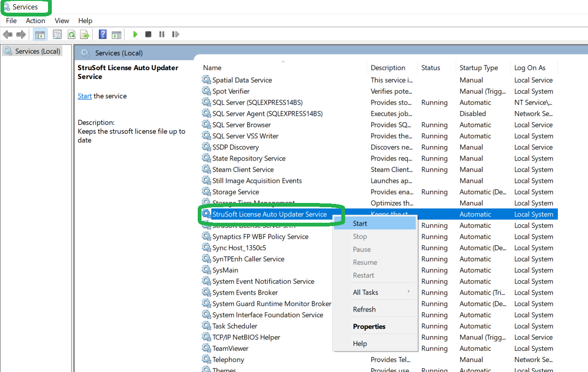The height and width of the screenshot is (372, 588).
Task: Toggle Show/Hide Console Tree toolbar icon
Action: pyautogui.click(x=40, y=34)
